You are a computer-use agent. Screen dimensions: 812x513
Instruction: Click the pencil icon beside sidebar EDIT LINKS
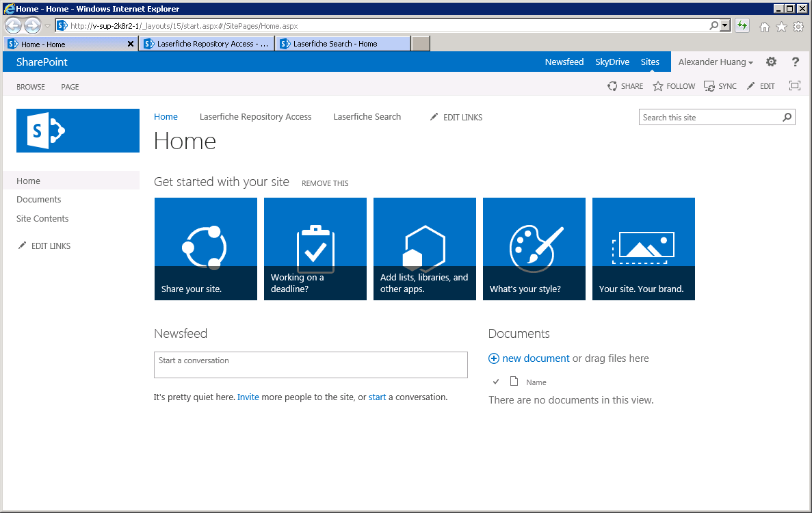click(x=22, y=246)
